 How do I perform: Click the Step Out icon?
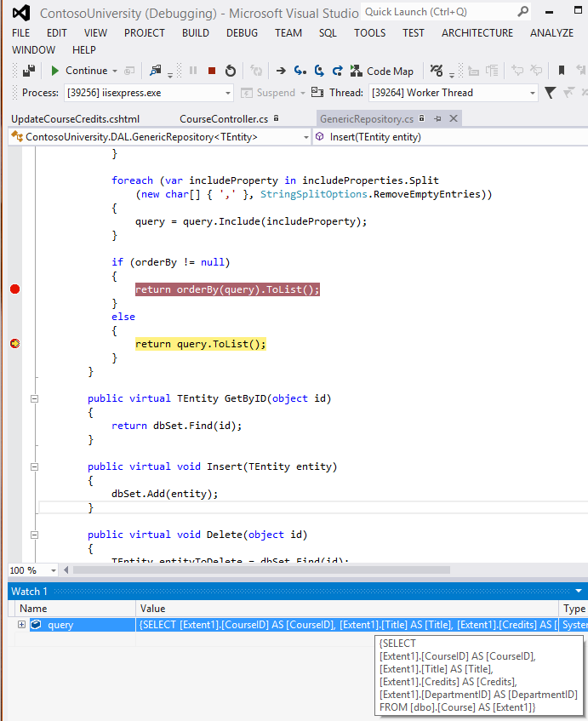coord(337,71)
